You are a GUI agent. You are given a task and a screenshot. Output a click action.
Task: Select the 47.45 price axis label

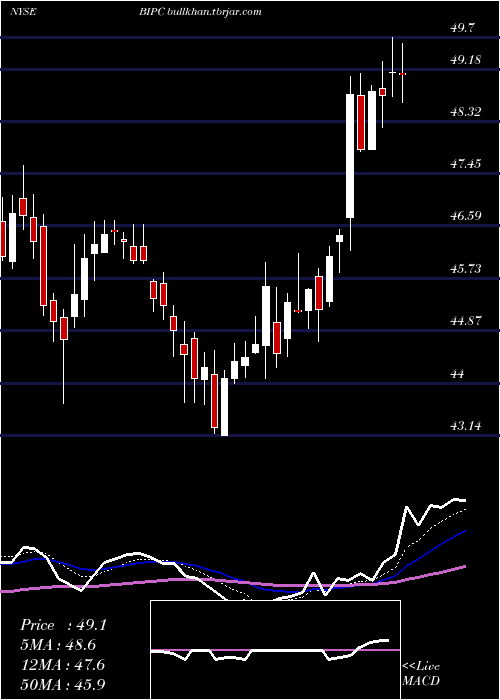[x=466, y=164]
